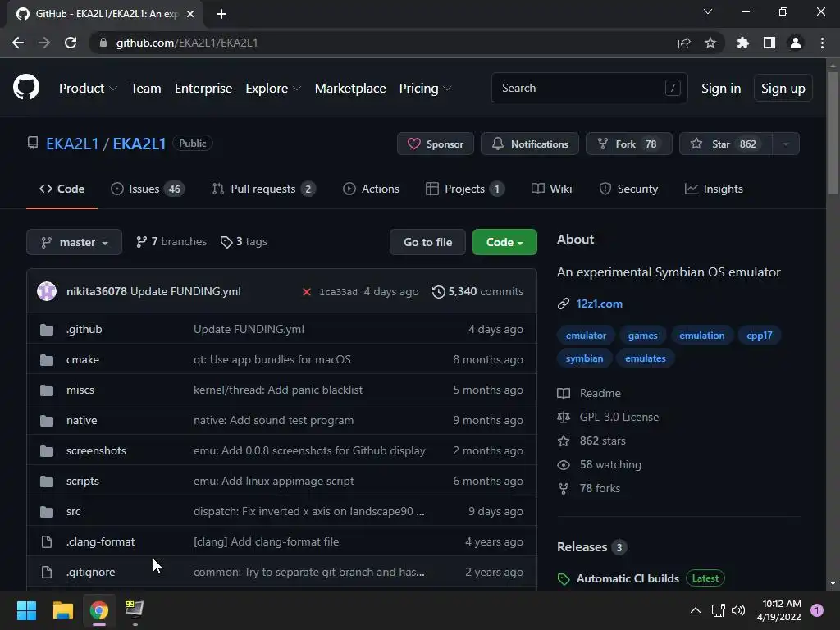Open the Insights tab
This screenshot has height=630, width=840.
click(x=714, y=189)
